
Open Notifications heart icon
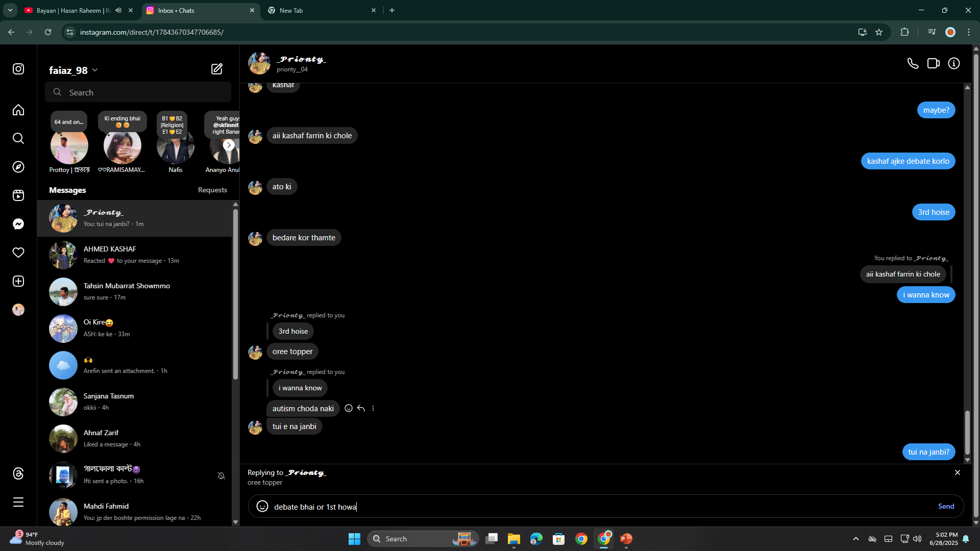click(18, 253)
